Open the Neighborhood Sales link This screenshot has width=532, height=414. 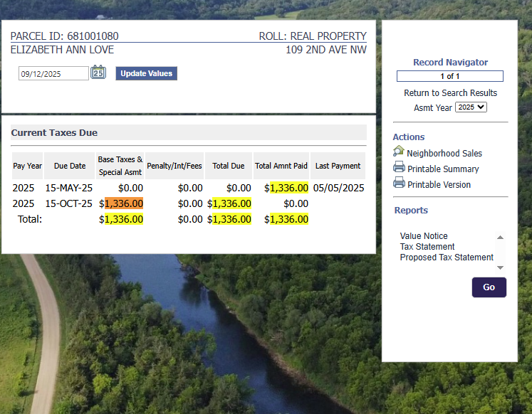pyautogui.click(x=444, y=154)
